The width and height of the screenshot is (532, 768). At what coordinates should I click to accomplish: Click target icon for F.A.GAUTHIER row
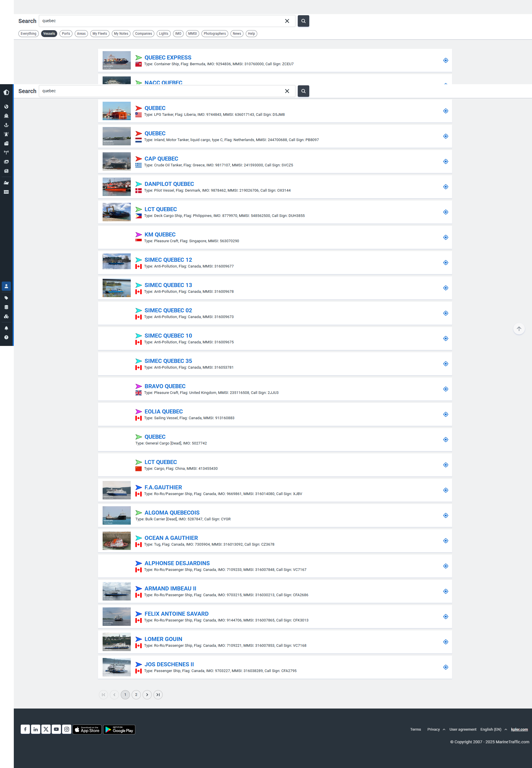446,490
